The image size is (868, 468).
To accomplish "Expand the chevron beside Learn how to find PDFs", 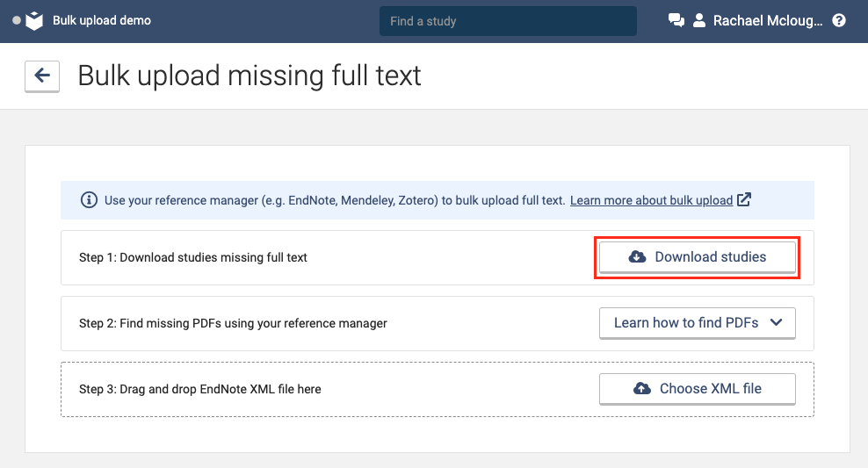I will point(776,322).
